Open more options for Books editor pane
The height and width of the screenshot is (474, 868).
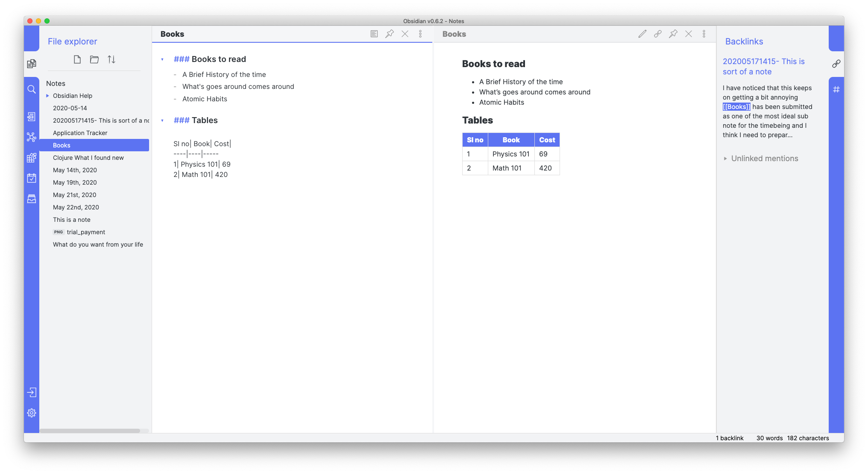coord(420,34)
